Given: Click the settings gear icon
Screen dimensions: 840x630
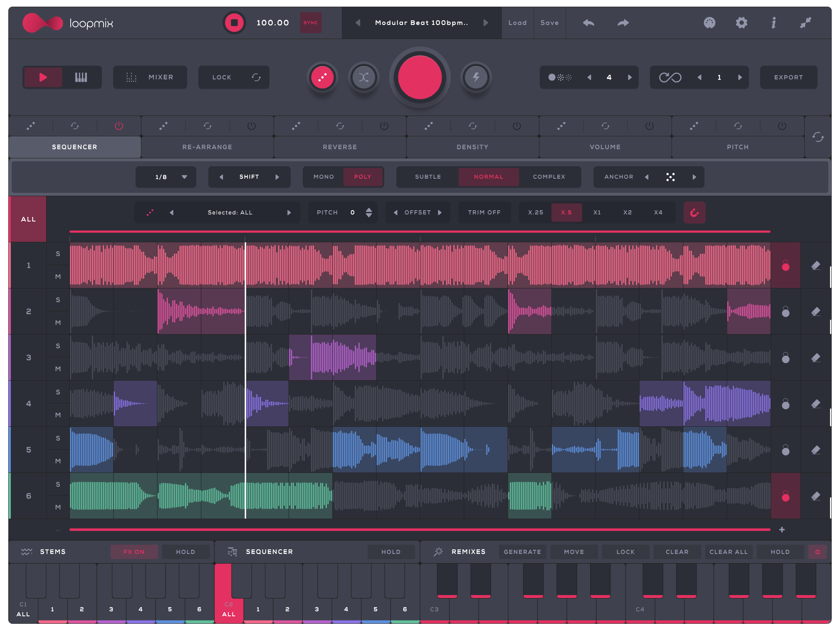Looking at the screenshot, I should point(741,23).
